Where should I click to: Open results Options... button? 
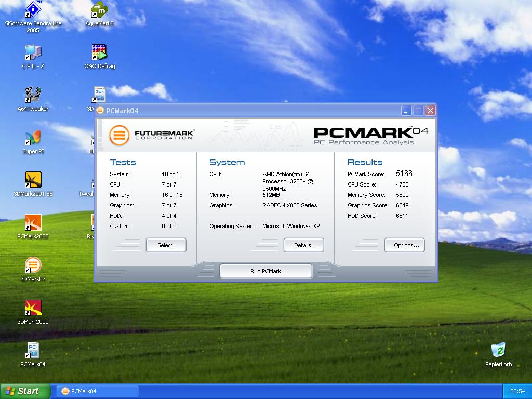pos(404,245)
